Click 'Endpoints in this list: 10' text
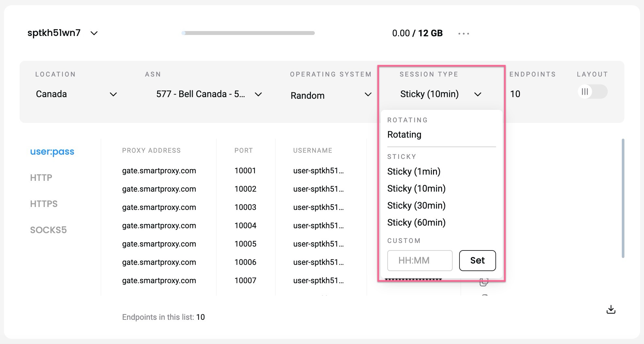This screenshot has height=344, width=644. pos(163,317)
